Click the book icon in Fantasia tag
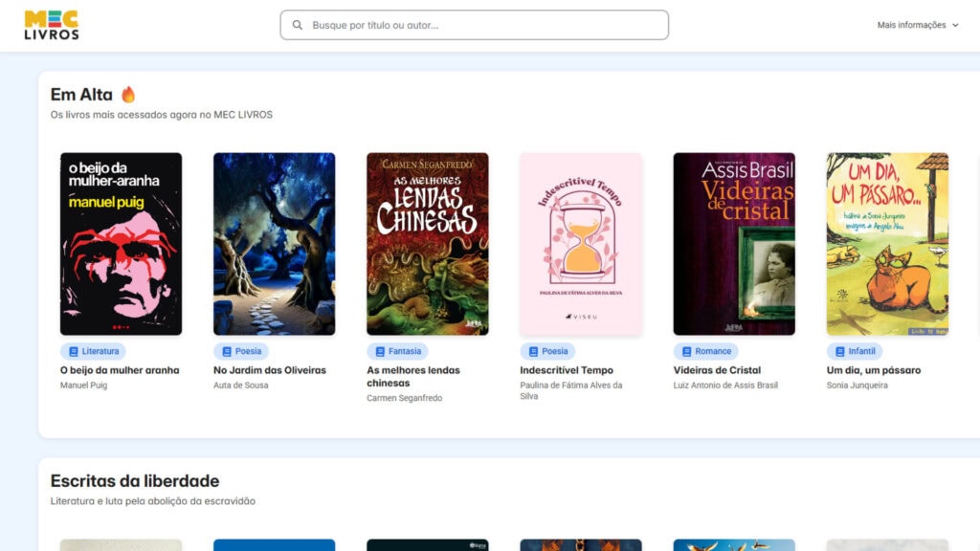The image size is (980, 551). [380, 352]
